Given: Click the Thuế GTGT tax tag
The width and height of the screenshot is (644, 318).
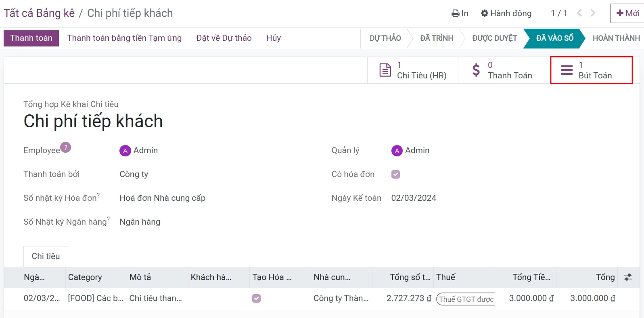Looking at the screenshot, I should coord(466,299).
